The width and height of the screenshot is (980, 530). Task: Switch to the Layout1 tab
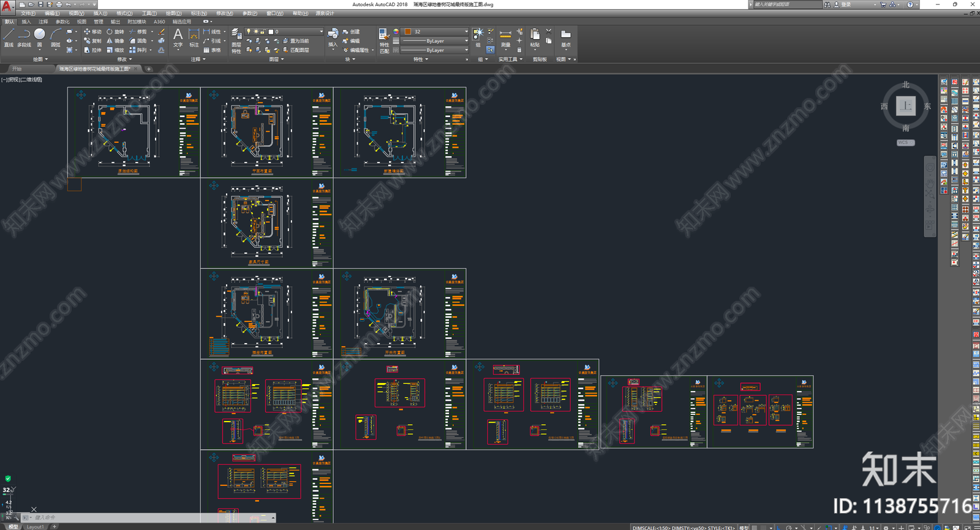(35, 527)
